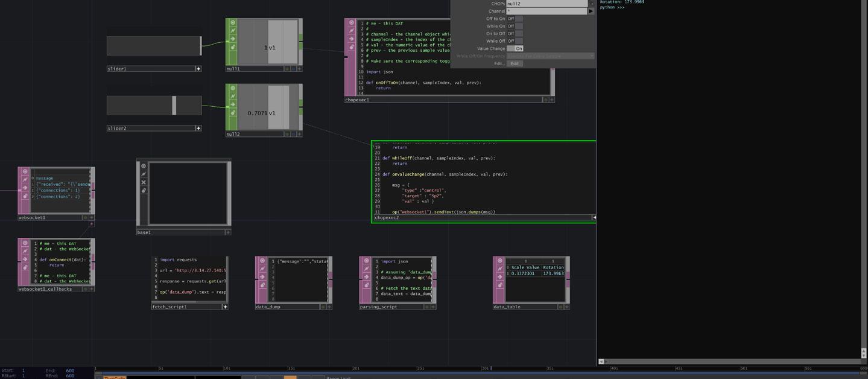The image size is (868, 379).
Task: Activate viewer plus button on slider1
Action: tap(198, 69)
